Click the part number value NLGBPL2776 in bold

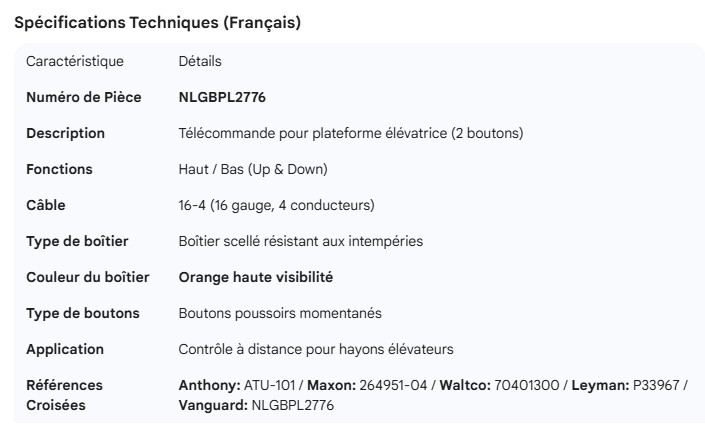coord(222,98)
